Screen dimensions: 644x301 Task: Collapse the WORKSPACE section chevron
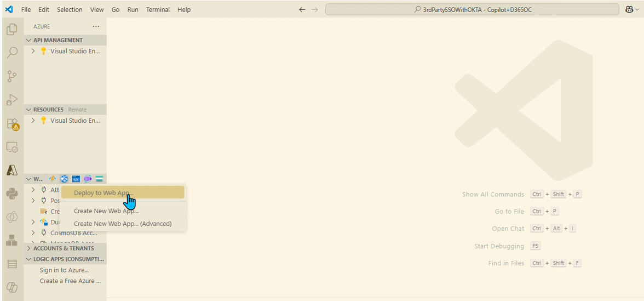pos(28,179)
